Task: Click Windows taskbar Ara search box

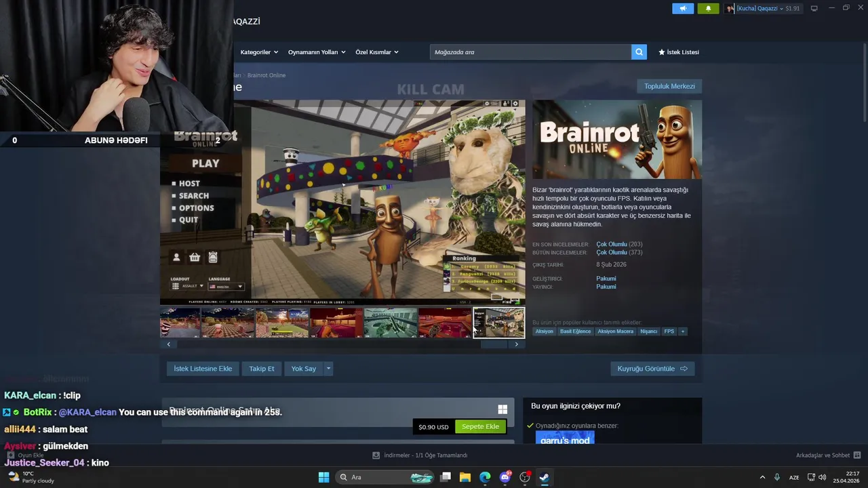Action: coord(386,477)
